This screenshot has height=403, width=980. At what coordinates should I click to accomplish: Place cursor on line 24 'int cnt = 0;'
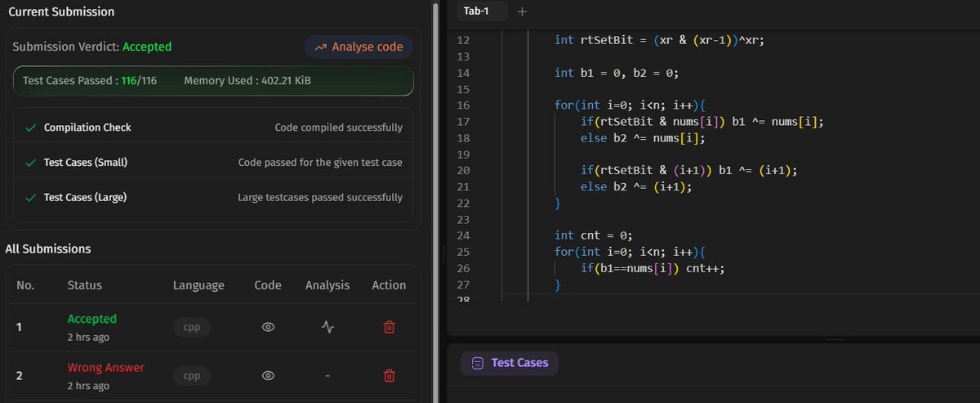pyautogui.click(x=595, y=235)
